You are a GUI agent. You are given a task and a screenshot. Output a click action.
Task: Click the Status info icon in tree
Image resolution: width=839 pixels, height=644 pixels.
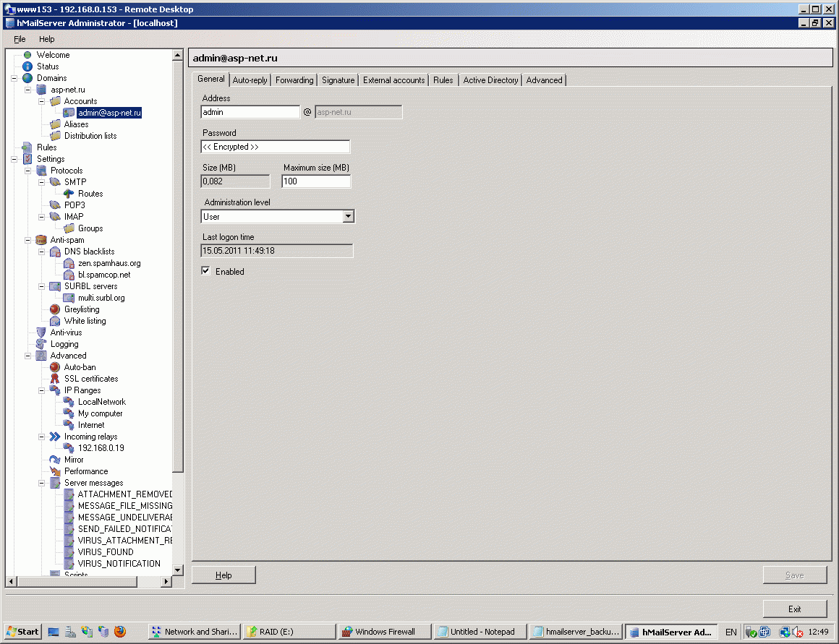tap(27, 66)
